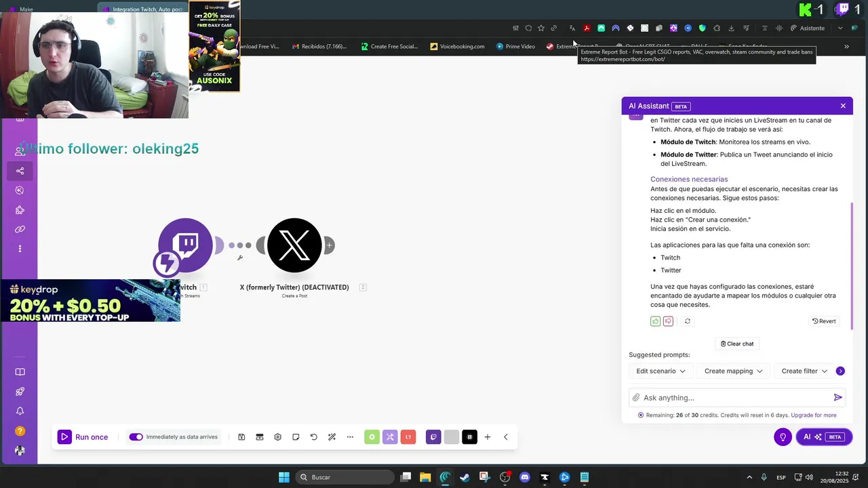868x488 pixels.
Task: Expand the Edit scenario prompt dropdown
Action: click(661, 371)
